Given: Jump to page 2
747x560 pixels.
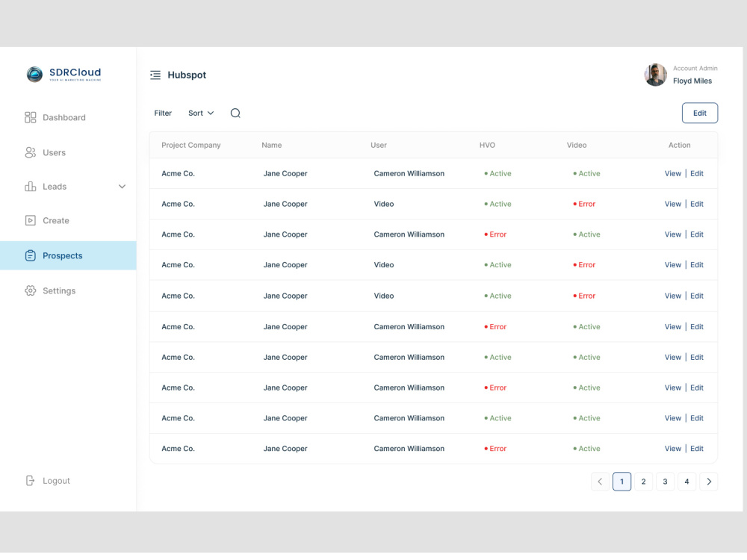Looking at the screenshot, I should pos(644,482).
